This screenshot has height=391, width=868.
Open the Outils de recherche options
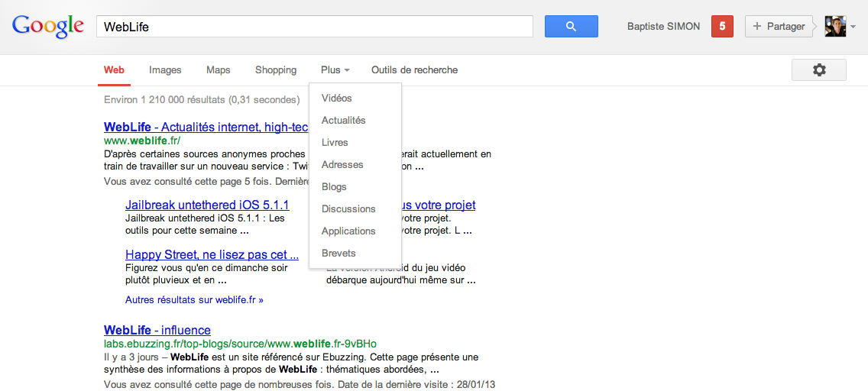coord(414,70)
